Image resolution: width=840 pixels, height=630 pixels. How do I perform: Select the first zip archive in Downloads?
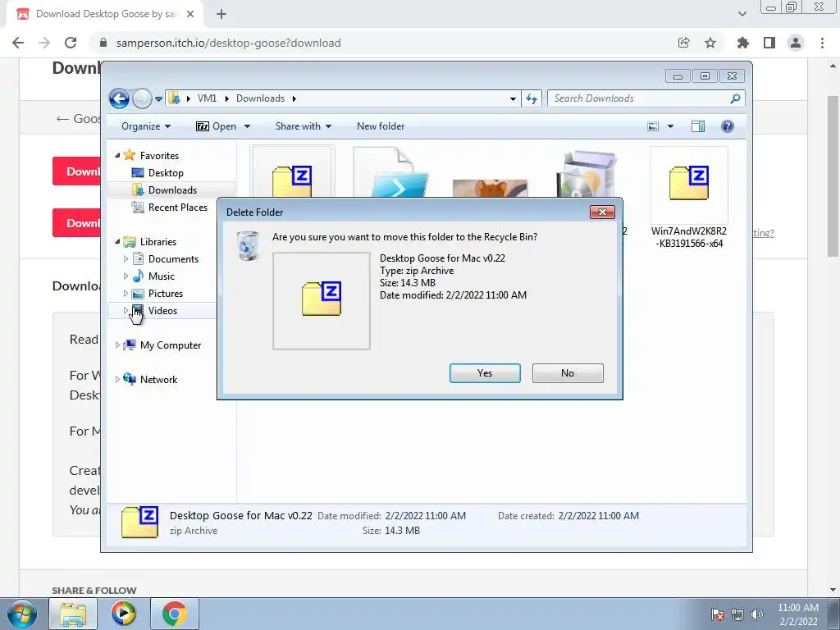coord(293,172)
